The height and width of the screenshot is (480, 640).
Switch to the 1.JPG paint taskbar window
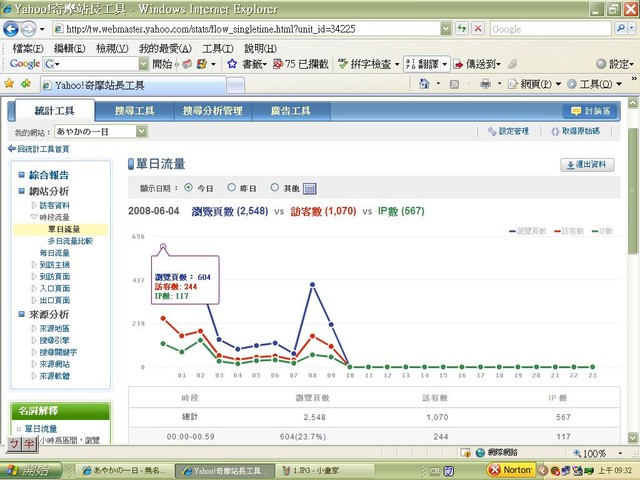(x=324, y=471)
